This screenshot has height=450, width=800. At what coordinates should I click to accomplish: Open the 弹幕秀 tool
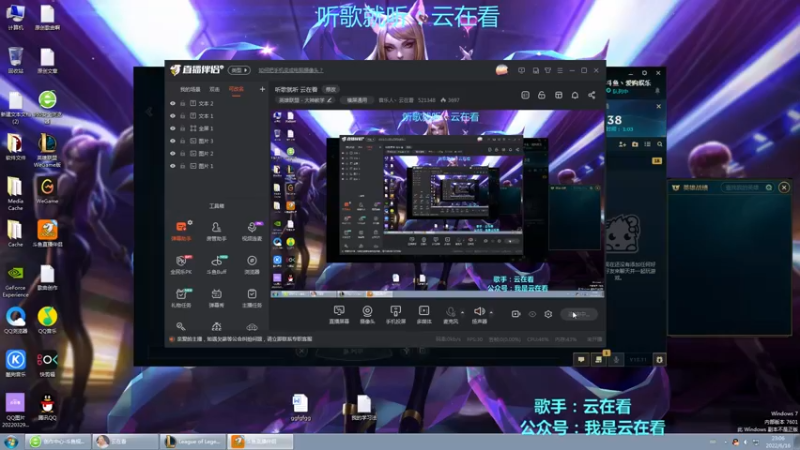(216, 298)
